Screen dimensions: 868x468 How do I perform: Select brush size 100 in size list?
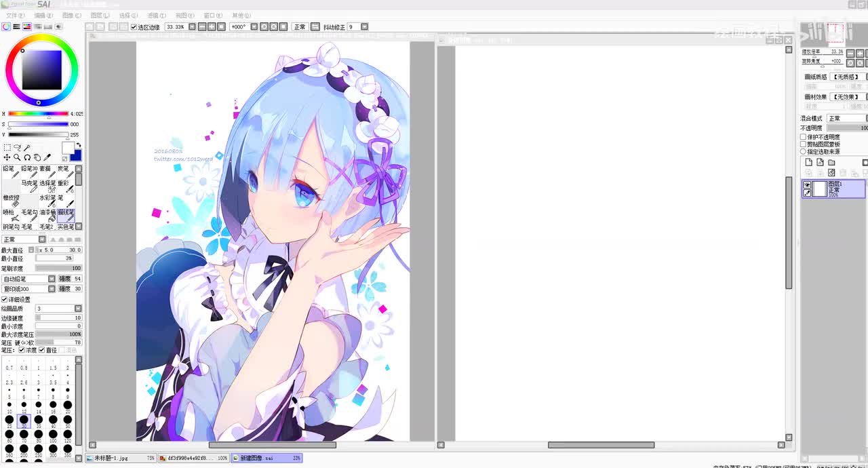click(53, 437)
